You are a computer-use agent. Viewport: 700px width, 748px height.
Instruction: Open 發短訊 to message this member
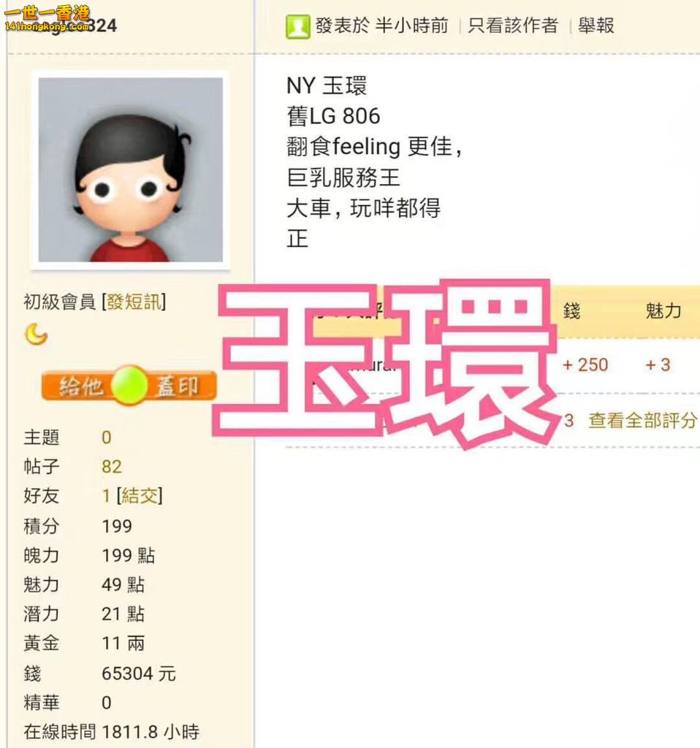click(x=134, y=302)
